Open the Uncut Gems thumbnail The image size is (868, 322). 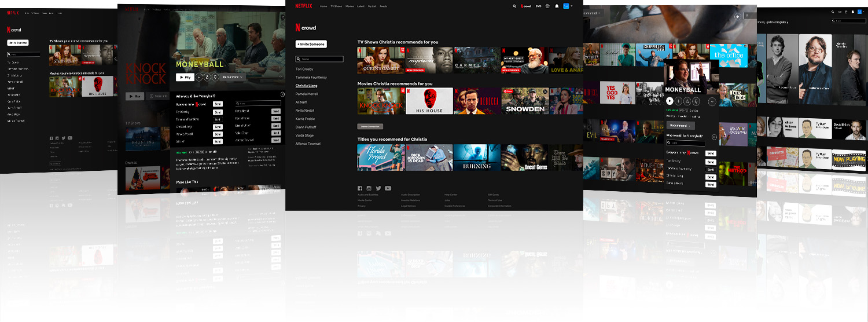point(525,158)
